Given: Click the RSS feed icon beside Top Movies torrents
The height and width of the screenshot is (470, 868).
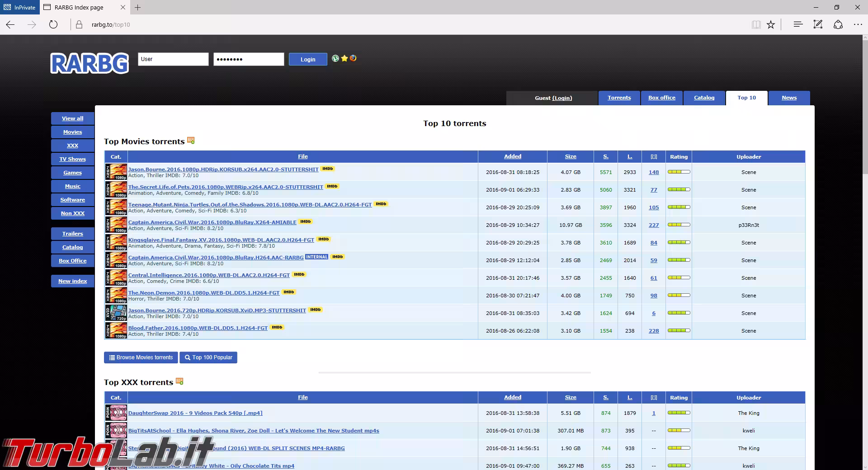Looking at the screenshot, I should (x=191, y=141).
